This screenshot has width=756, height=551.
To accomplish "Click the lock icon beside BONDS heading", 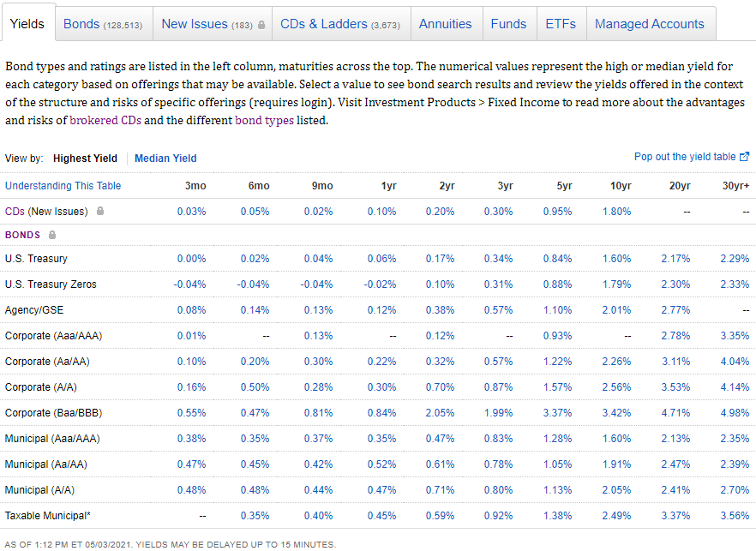I will 52,235.
